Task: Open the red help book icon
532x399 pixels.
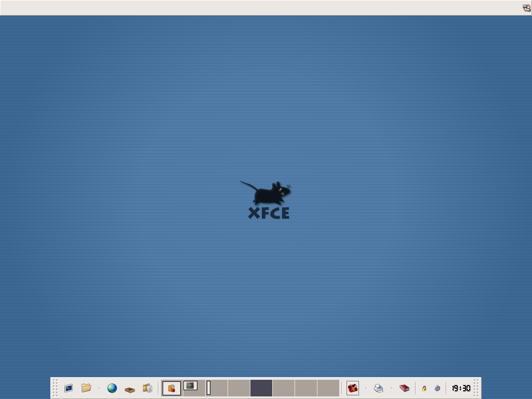Action: click(x=404, y=388)
